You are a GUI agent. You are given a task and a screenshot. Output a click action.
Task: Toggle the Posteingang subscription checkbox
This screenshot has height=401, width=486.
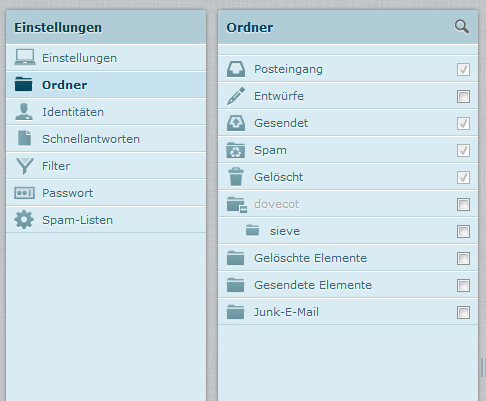tap(463, 69)
